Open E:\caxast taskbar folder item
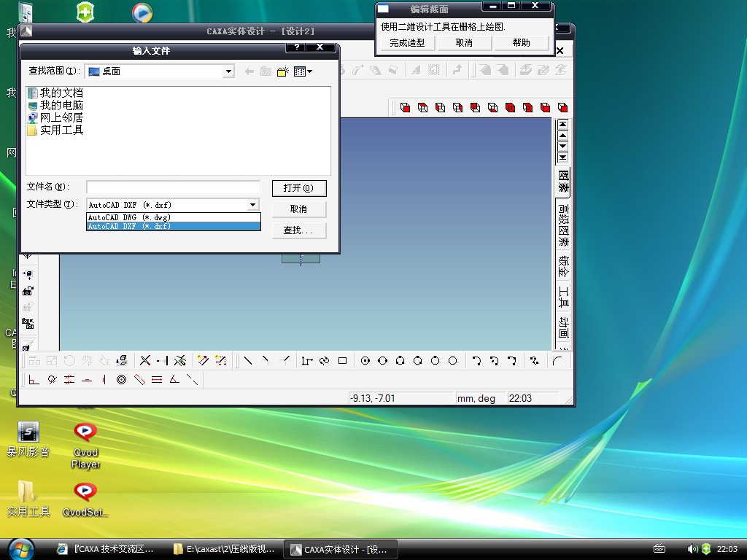Image resolution: width=747 pixels, height=560 pixels. 225,549
